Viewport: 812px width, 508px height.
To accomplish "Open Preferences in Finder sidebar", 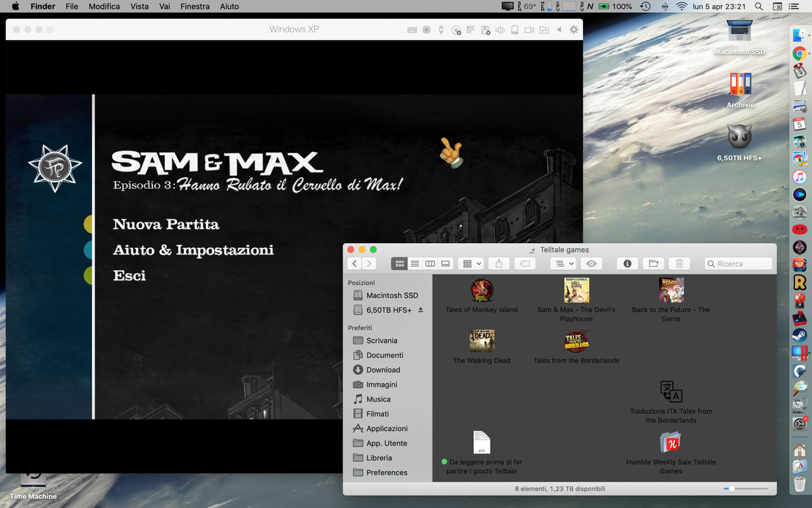I will pos(388,472).
